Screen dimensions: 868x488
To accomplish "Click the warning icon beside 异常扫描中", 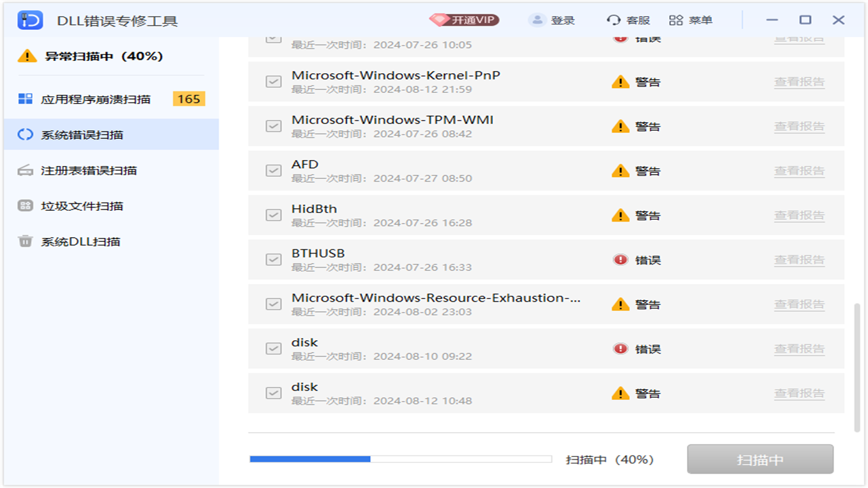I will (27, 56).
